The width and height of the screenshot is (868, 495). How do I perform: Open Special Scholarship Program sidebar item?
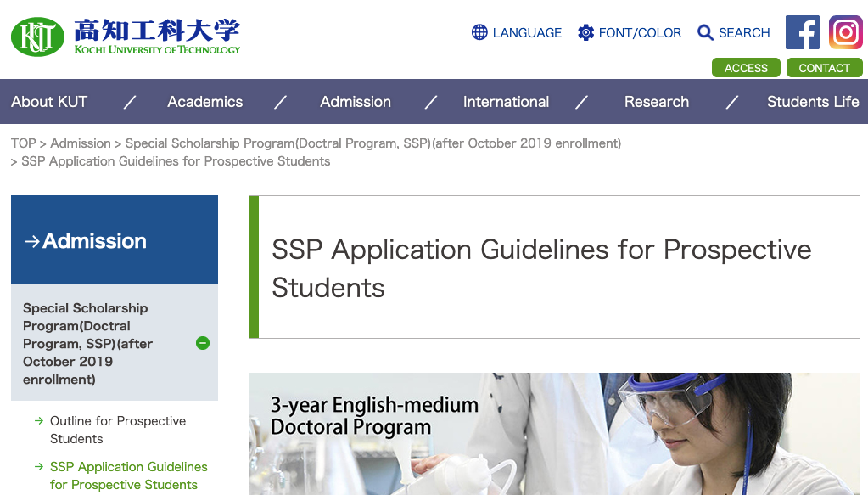tap(115, 343)
